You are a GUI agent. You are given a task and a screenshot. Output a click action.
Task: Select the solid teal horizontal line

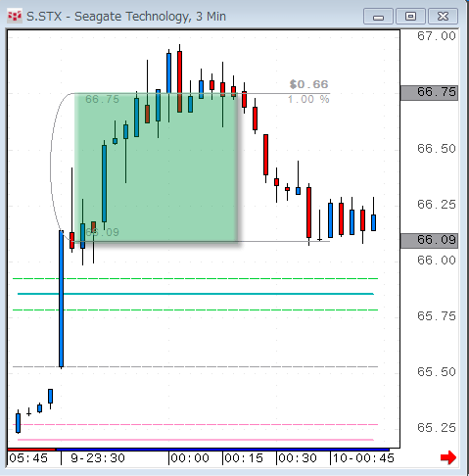tap(196, 294)
